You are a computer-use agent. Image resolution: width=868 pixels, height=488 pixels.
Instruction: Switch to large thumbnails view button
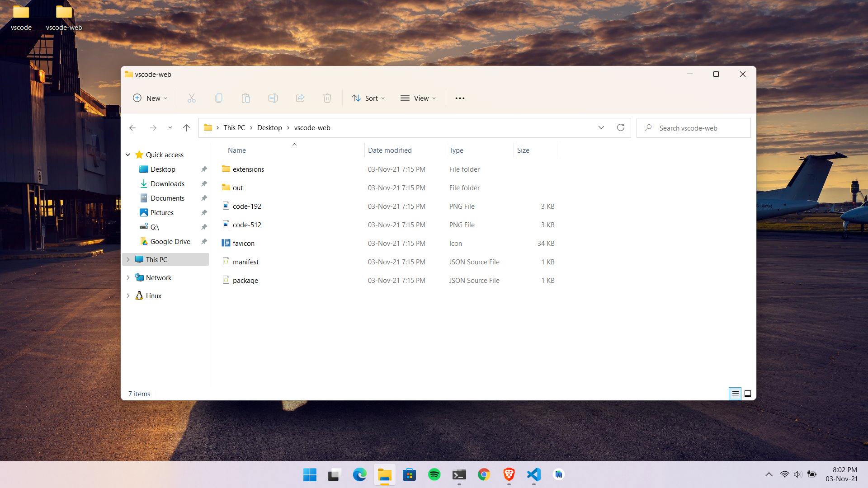(x=748, y=394)
